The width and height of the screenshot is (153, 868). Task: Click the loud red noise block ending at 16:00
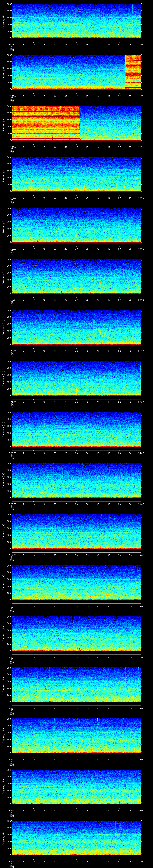(x=133, y=72)
